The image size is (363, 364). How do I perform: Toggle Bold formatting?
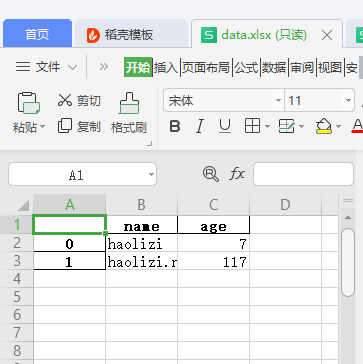(x=175, y=126)
